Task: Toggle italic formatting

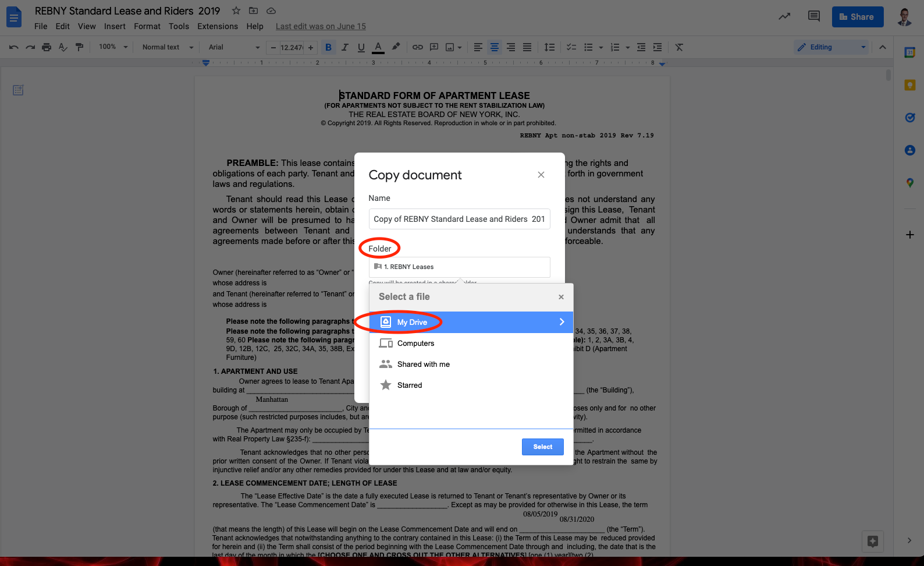Action: [x=345, y=47]
